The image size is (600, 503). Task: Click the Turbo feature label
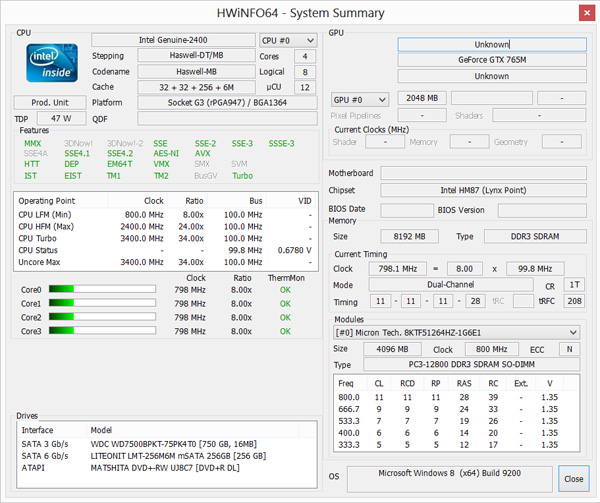click(x=243, y=176)
